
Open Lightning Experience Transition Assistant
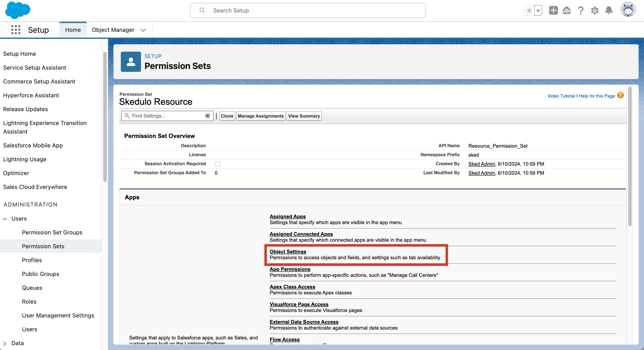pyautogui.click(x=45, y=127)
